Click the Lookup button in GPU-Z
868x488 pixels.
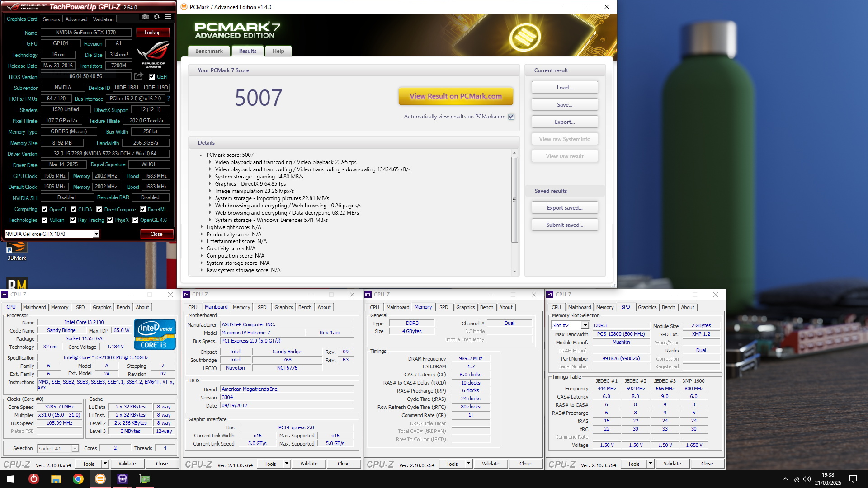coord(152,33)
